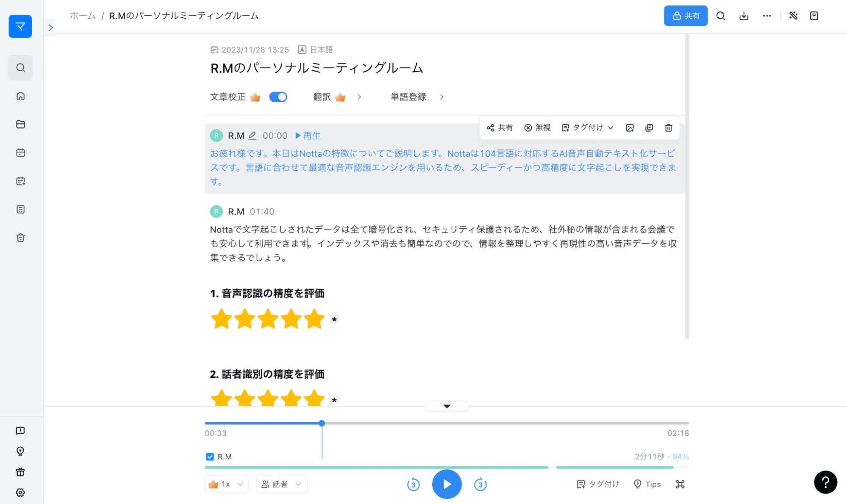Viewport: 847px width, 504px height.
Task: Click the chevron next to 単語登録
Action: tap(442, 97)
